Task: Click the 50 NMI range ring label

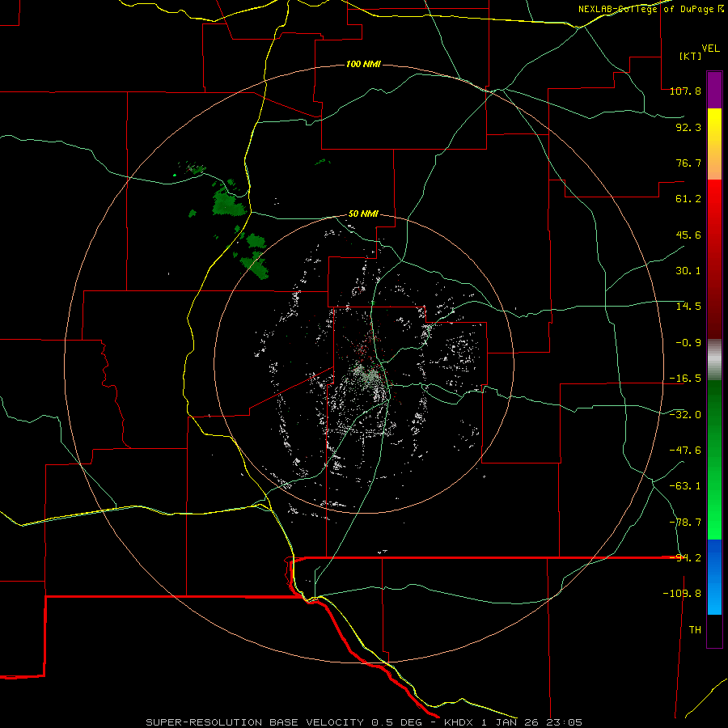Action: (363, 214)
